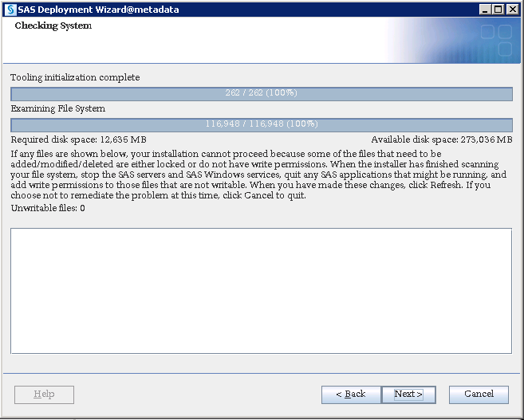Click the window title 'SAS Deployment Wizard@metadata'
Screen dimensions: 524x420
(98, 10)
